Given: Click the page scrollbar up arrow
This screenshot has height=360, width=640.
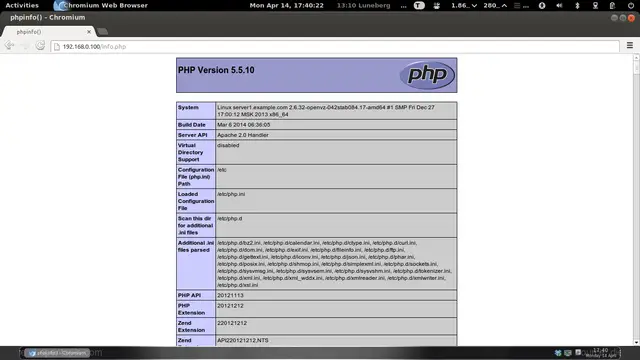Looking at the screenshot, I should click(636, 58).
